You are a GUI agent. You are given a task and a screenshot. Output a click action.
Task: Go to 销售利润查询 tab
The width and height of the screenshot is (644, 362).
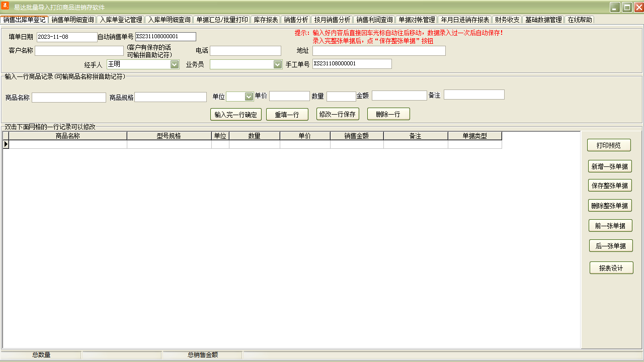[374, 20]
